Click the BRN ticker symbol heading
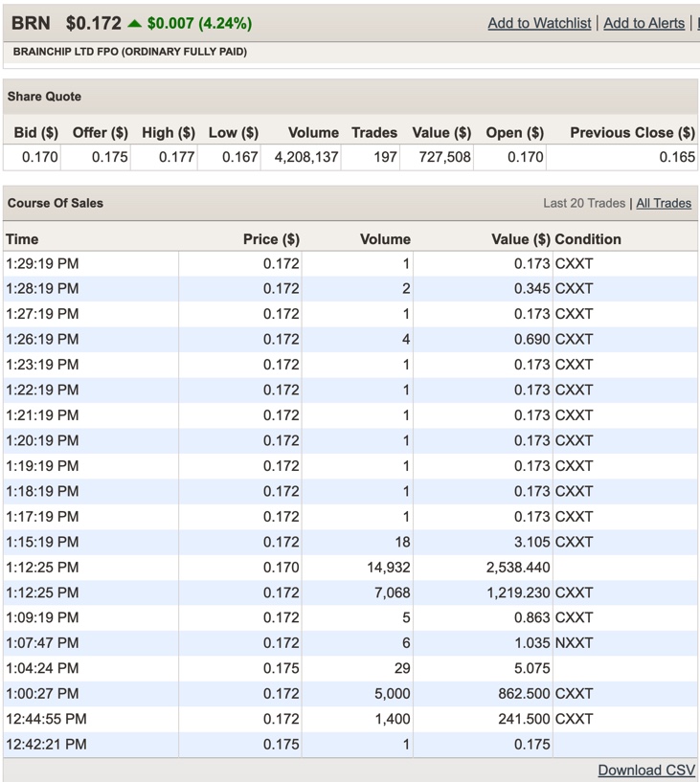The height and width of the screenshot is (782, 700). point(31,23)
